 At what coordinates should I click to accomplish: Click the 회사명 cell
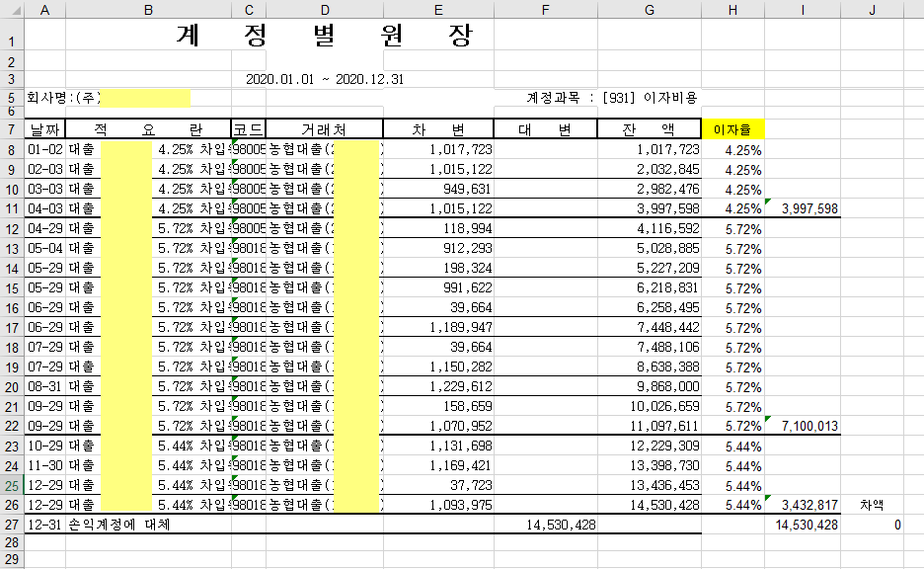click(x=108, y=98)
